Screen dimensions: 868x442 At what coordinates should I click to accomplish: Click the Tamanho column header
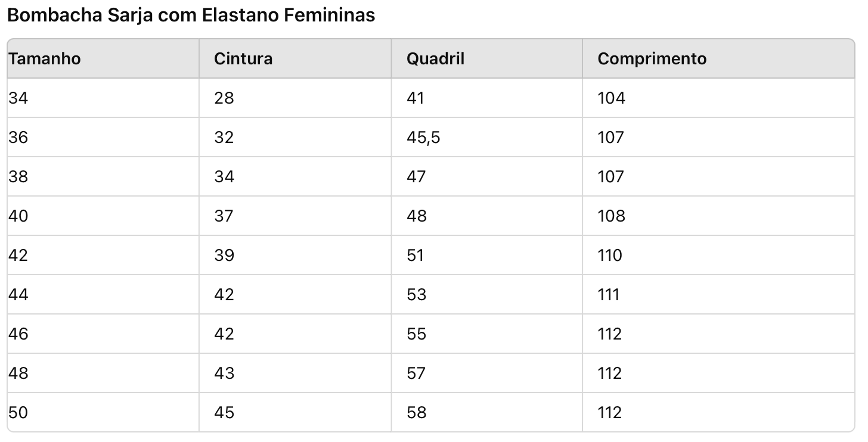(x=45, y=58)
